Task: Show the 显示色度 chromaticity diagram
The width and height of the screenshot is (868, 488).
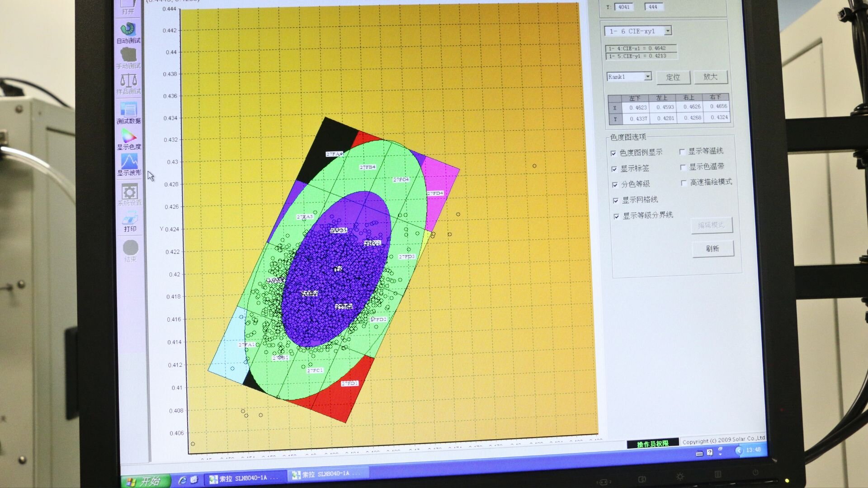Action: coord(129,139)
